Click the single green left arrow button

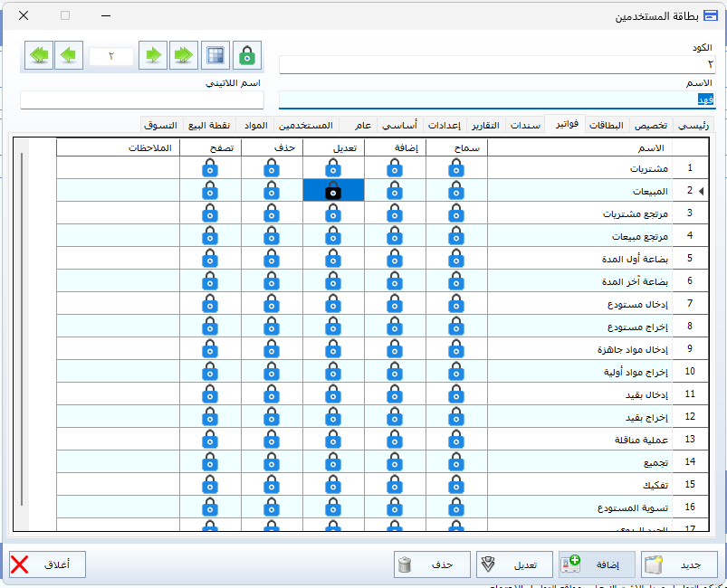[69, 55]
